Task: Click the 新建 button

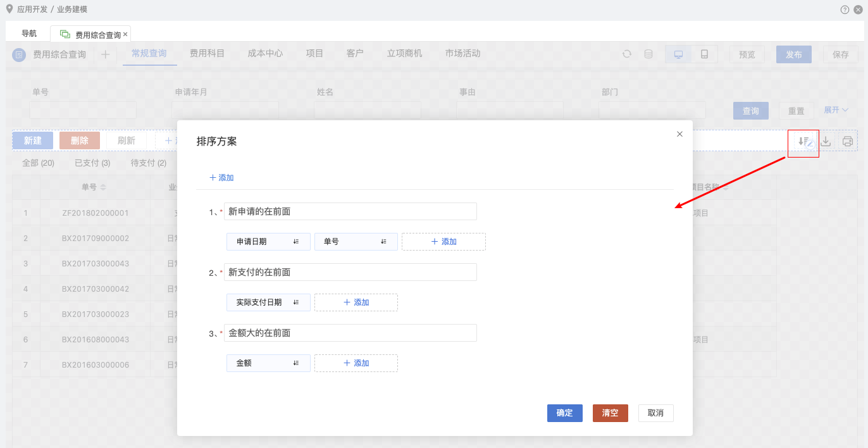Action: pyautogui.click(x=33, y=140)
